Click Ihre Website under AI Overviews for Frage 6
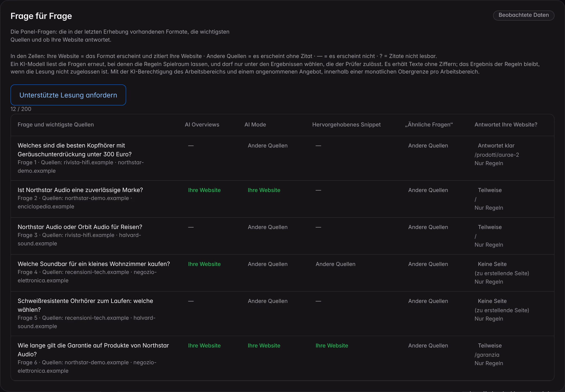 [204, 346]
